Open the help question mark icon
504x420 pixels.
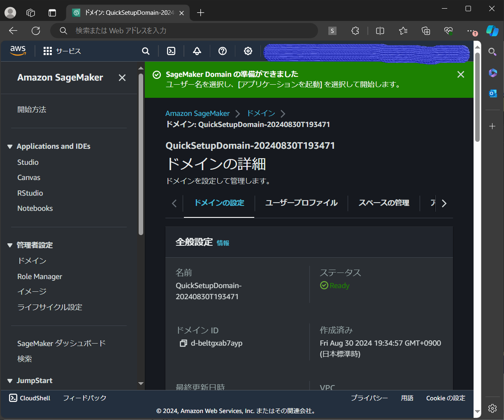click(x=222, y=51)
